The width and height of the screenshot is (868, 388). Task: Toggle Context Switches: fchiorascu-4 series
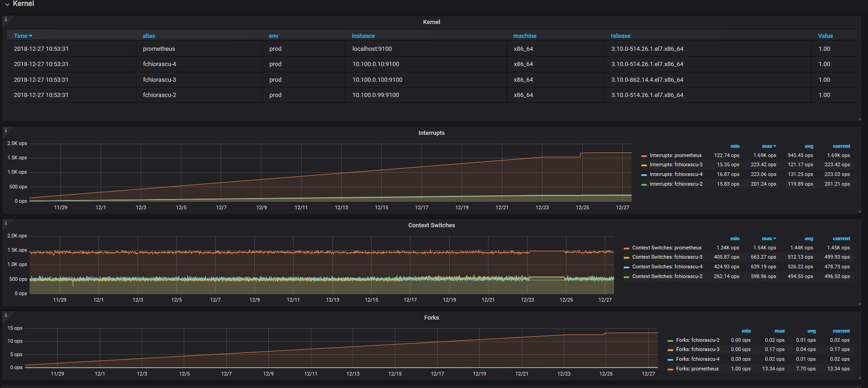point(667,267)
